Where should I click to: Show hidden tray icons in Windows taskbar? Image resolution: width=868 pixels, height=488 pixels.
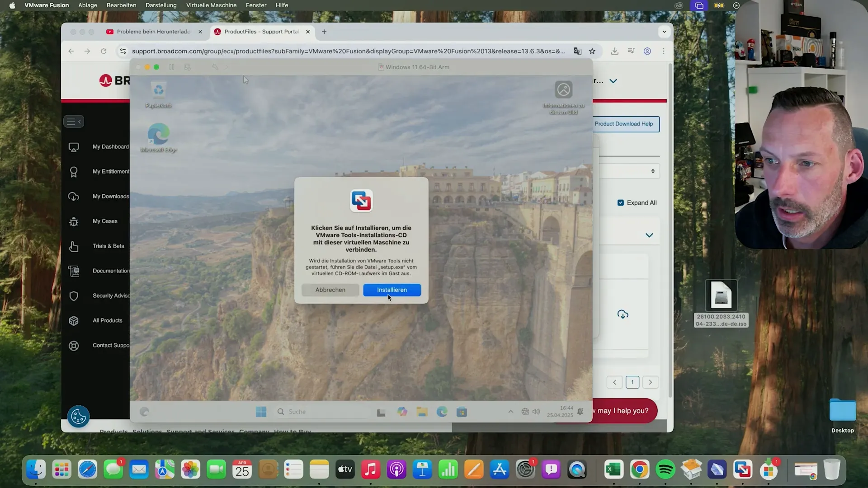pos(511,412)
